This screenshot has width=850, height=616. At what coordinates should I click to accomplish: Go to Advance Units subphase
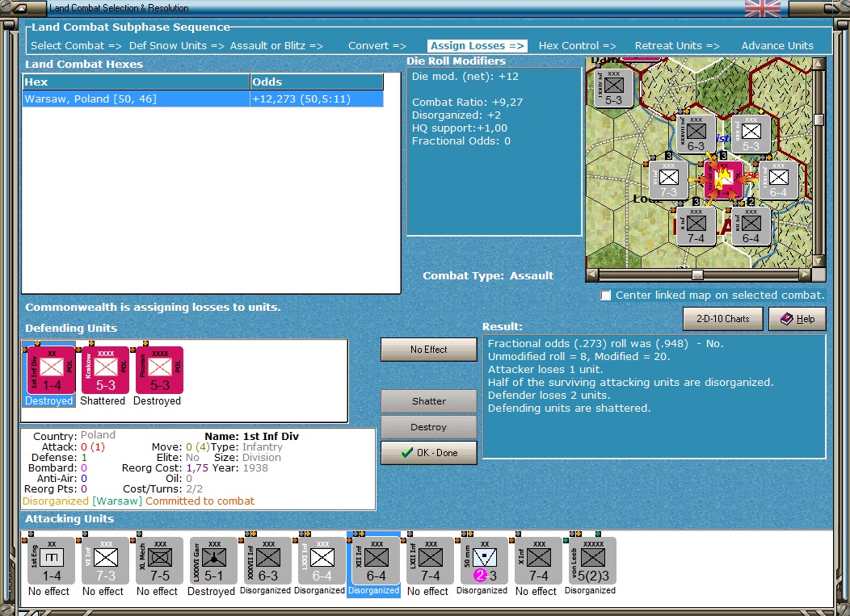click(x=777, y=45)
